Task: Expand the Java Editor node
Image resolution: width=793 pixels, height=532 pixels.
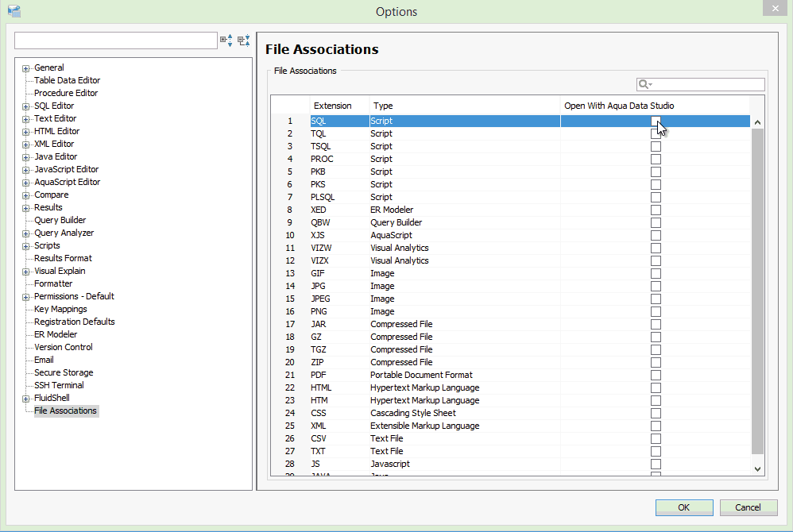Action: (x=25, y=158)
